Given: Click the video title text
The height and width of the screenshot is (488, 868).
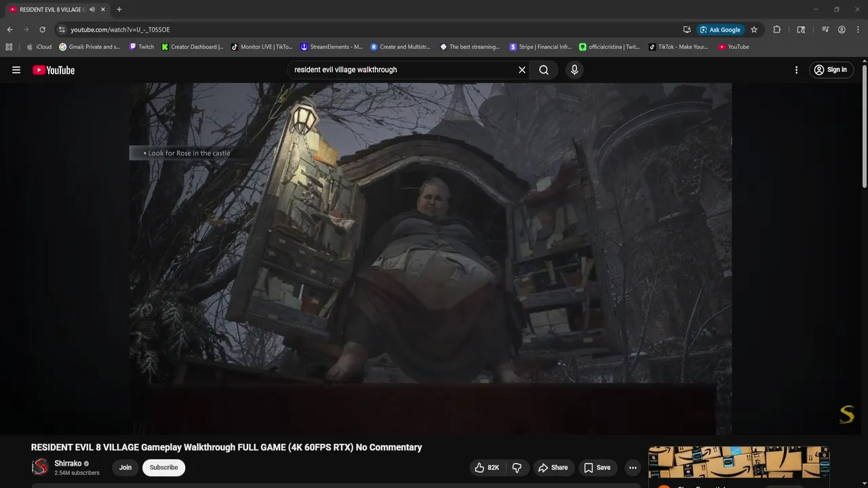Looking at the screenshot, I should click(226, 447).
